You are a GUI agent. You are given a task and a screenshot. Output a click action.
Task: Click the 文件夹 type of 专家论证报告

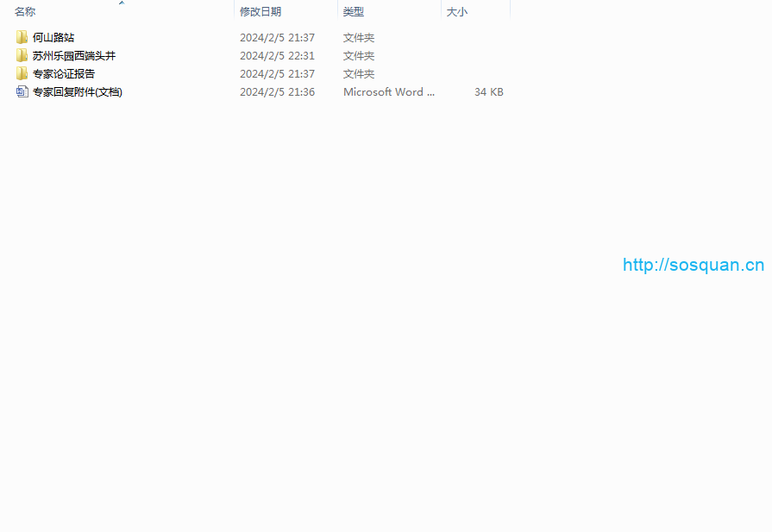359,73
